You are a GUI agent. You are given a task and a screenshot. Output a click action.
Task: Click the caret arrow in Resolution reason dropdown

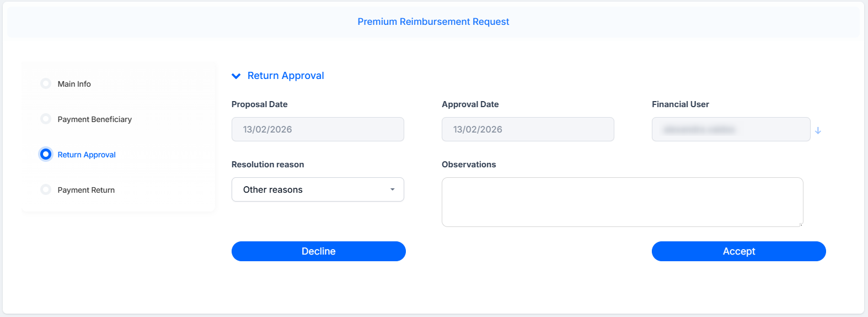[393, 189]
